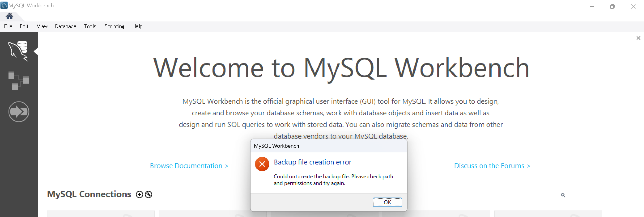Image resolution: width=644 pixels, height=217 pixels.
Task: Open the Home tab house icon
Action: click(9, 16)
